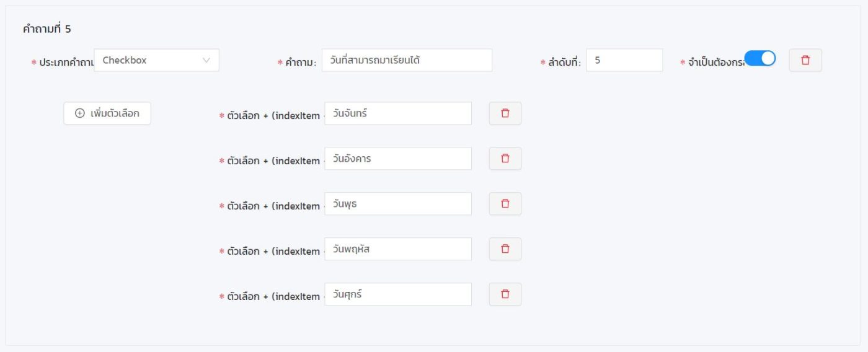Click the วันศุกร์ option input field
Viewport: 868px width, 352px height.
398,294
